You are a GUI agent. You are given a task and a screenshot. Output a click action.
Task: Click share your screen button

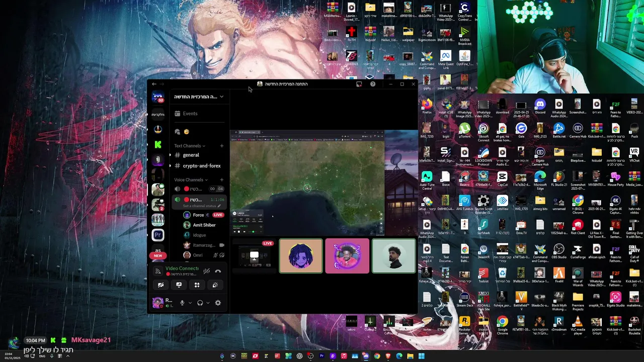(x=179, y=285)
